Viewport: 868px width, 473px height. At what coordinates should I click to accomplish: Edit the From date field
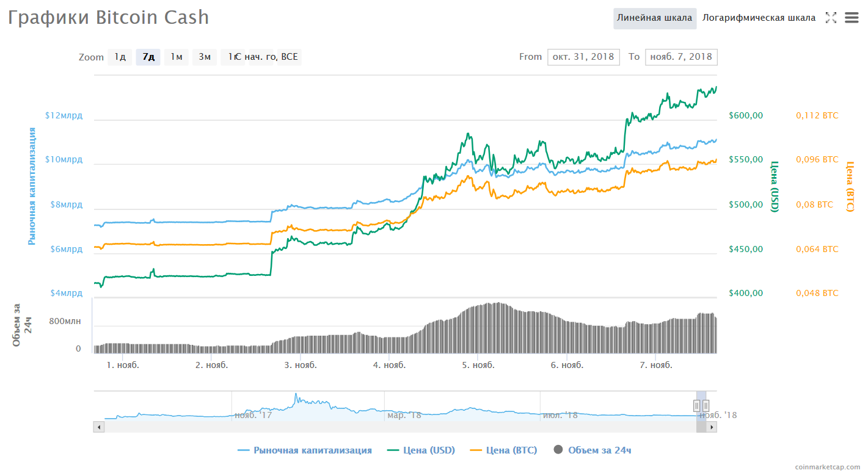pos(583,57)
